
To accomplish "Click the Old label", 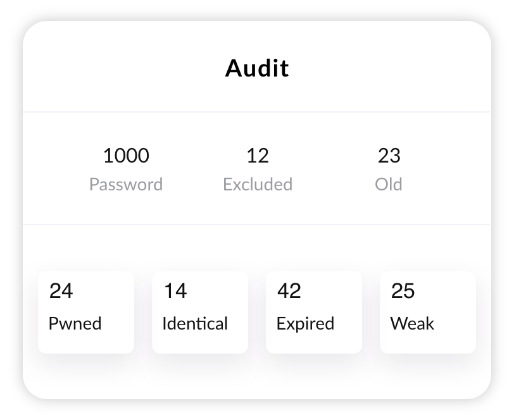I will coord(389,185).
